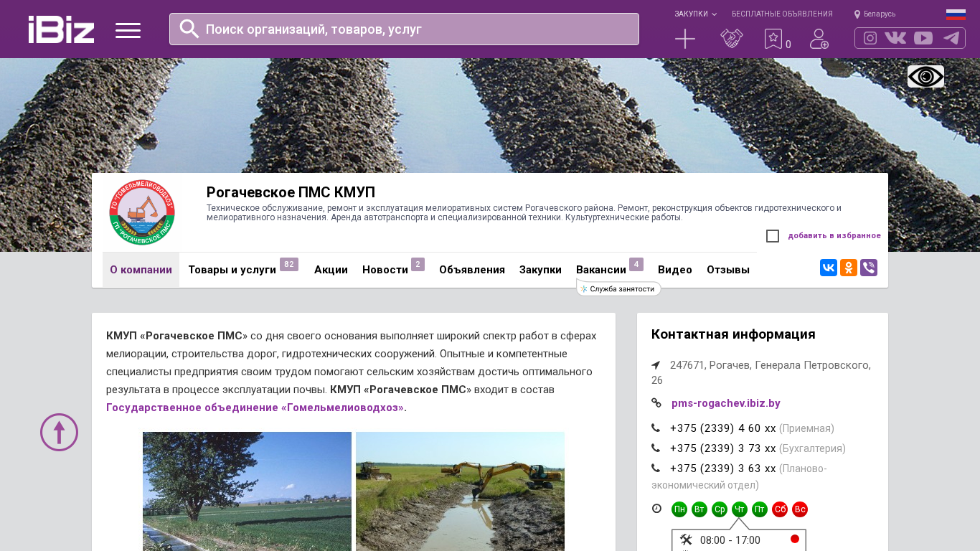Image resolution: width=980 pixels, height=551 pixels.
Task: Select the Пн day circle
Action: (679, 509)
